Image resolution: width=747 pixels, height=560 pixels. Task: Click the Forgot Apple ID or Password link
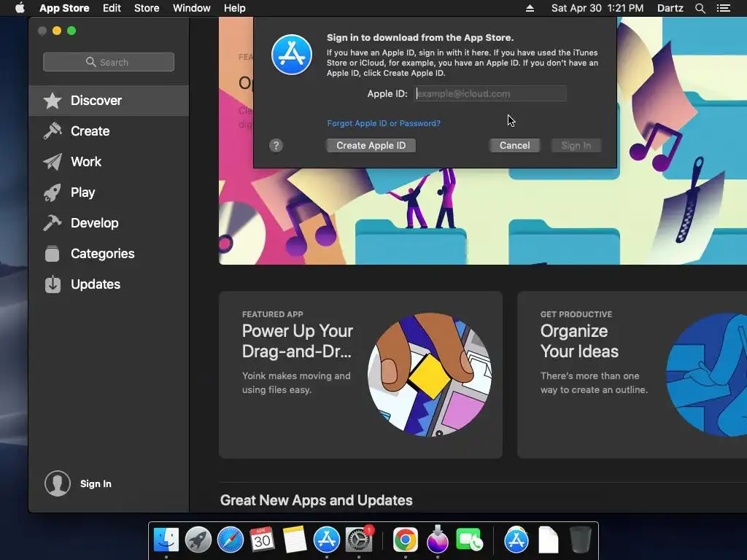[384, 123]
